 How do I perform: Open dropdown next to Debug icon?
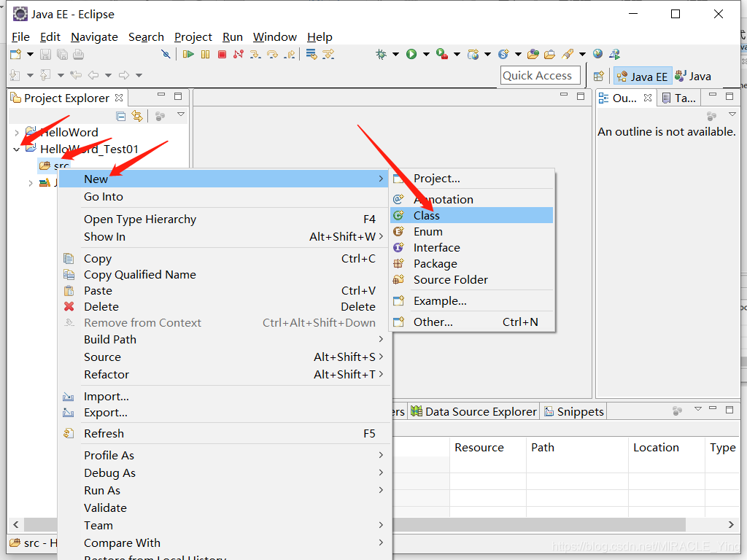coord(395,54)
